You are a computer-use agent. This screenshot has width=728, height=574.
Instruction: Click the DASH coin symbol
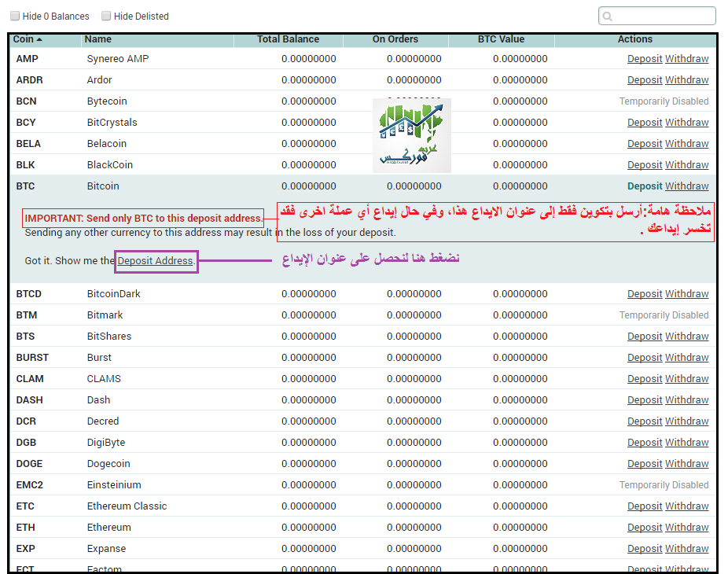[x=29, y=400]
